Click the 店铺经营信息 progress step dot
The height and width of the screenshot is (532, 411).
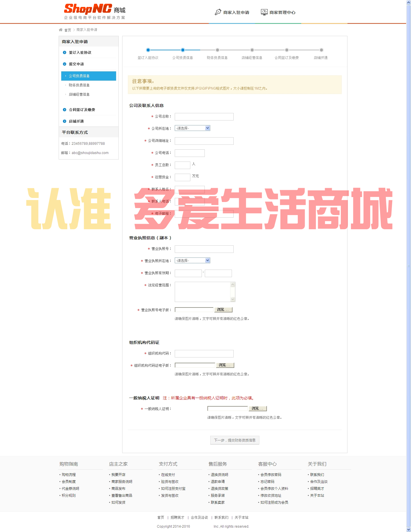click(x=252, y=50)
